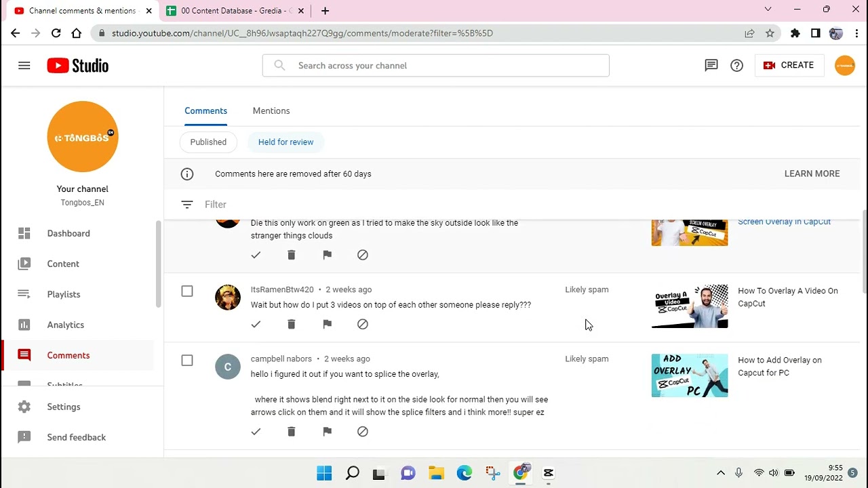868x488 pixels.
Task: Open ItsRamenBtw420 profile avatar
Action: tap(228, 298)
